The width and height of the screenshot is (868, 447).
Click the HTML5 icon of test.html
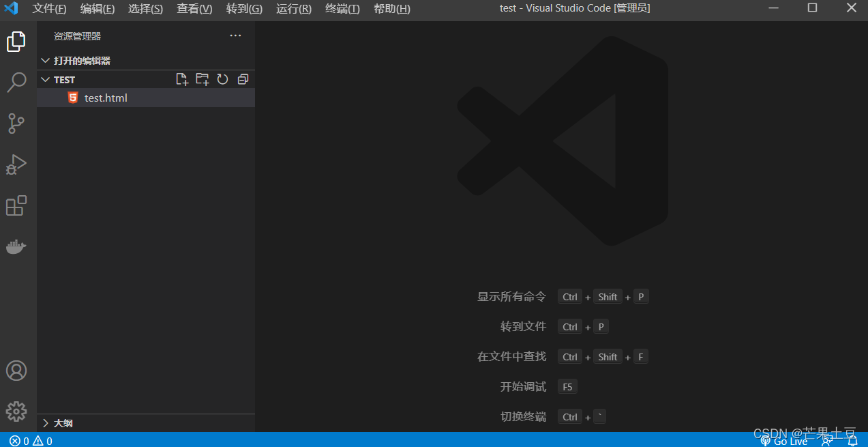tap(73, 98)
